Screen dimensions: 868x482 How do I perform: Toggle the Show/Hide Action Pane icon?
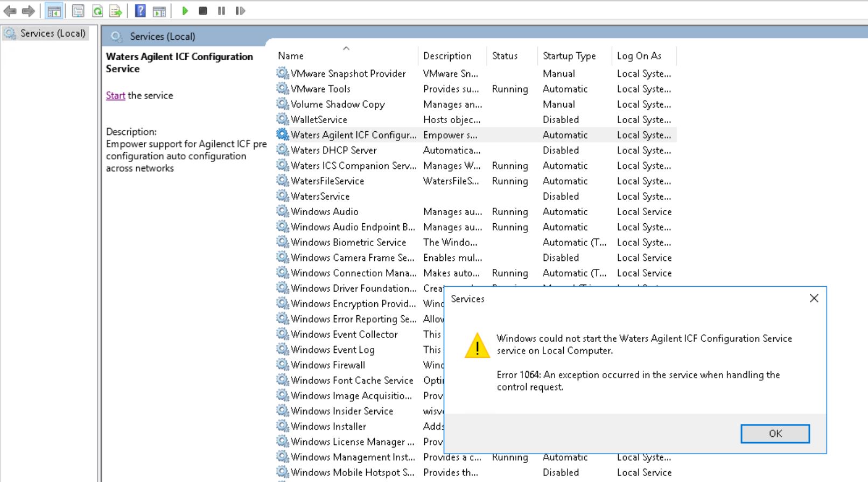point(159,11)
